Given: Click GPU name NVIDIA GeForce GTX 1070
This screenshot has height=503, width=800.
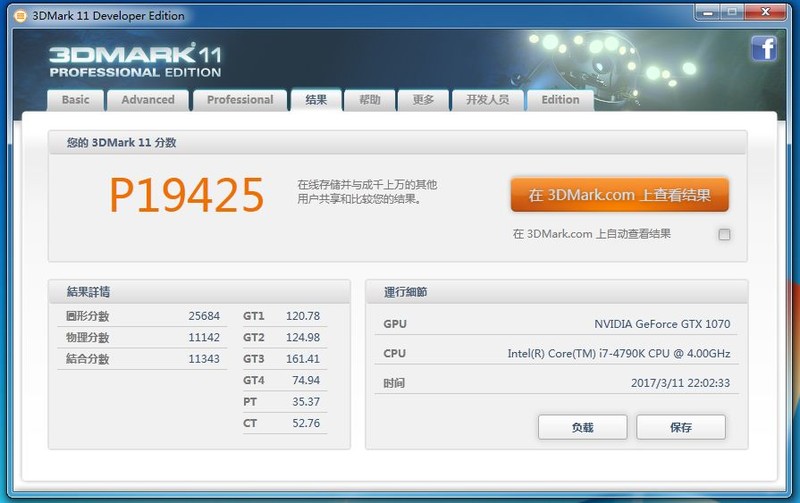Looking at the screenshot, I should [662, 324].
